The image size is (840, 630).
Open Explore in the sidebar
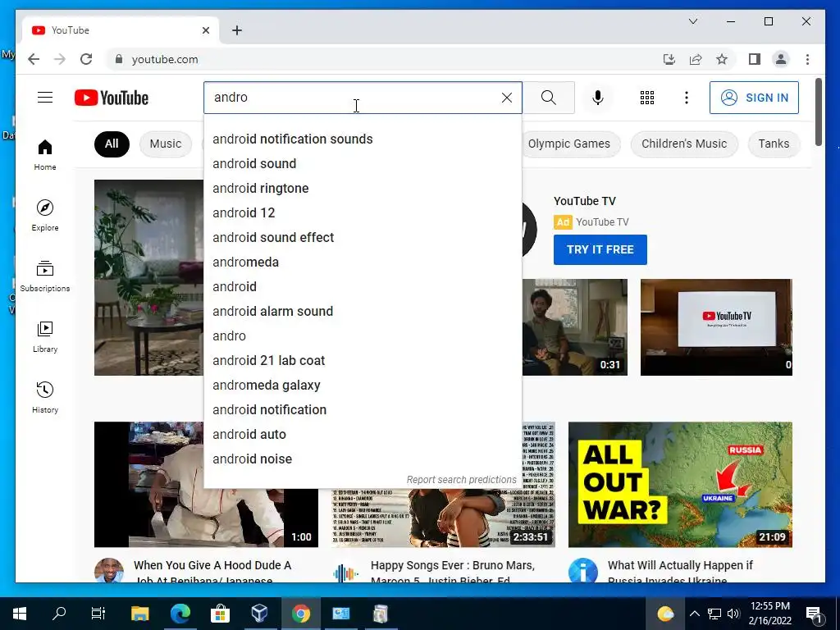coord(45,216)
